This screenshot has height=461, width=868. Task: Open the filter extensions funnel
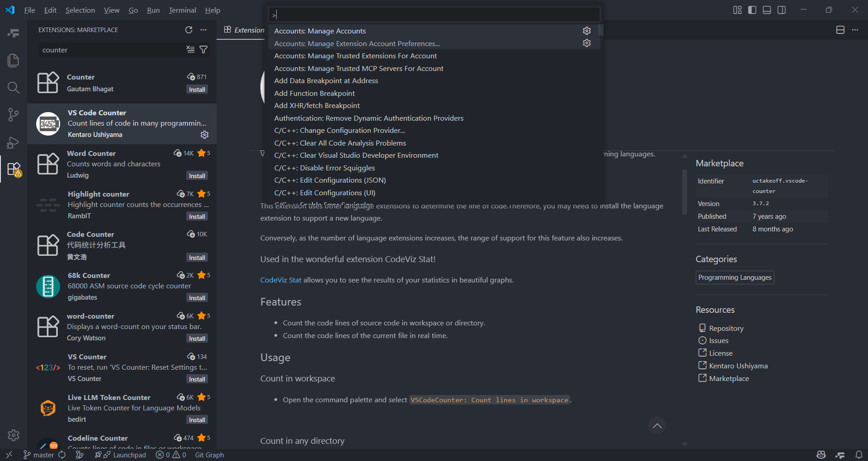203,49
